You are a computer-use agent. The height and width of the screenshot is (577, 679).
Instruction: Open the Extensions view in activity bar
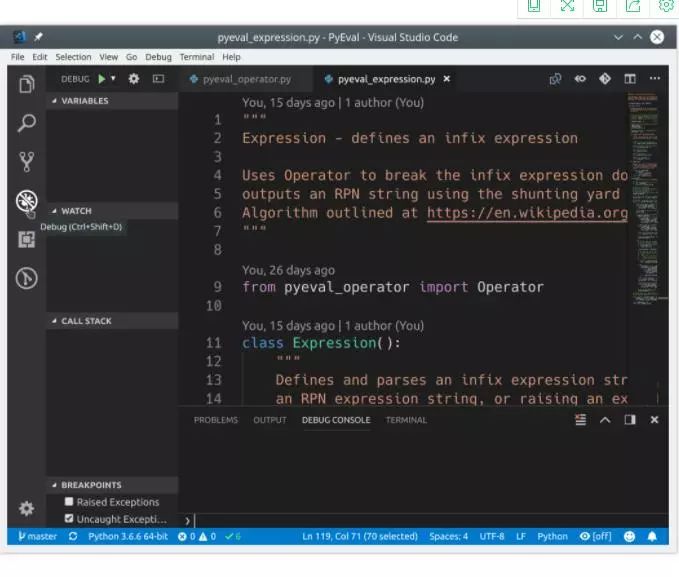26,239
